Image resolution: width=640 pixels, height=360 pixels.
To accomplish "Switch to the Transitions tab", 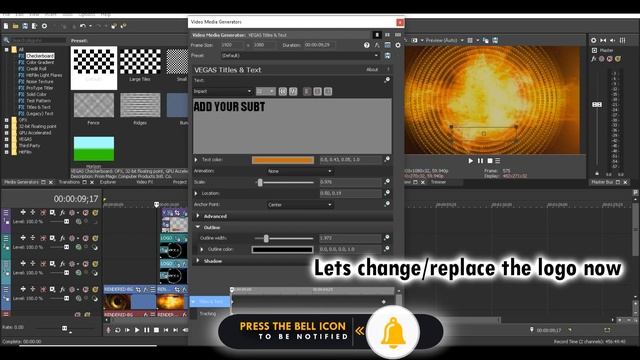I will pyautogui.click(x=69, y=182).
